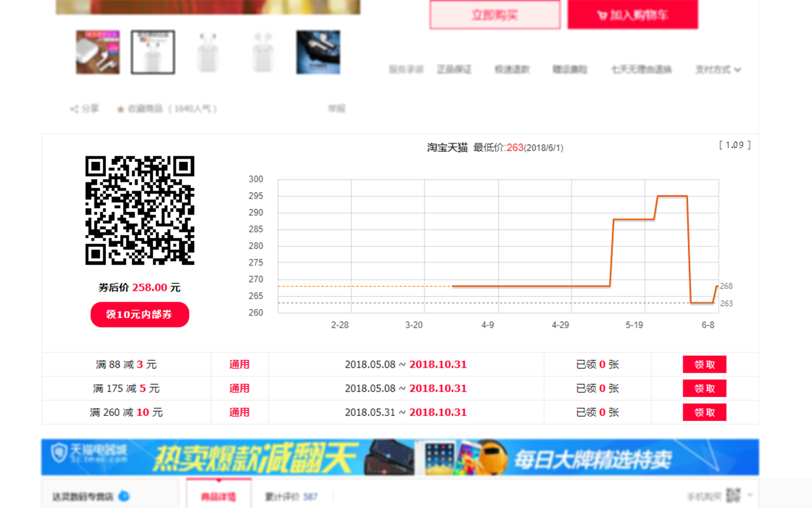
Task: Click the 加入购物车 add to cart button
Action: 632,15
